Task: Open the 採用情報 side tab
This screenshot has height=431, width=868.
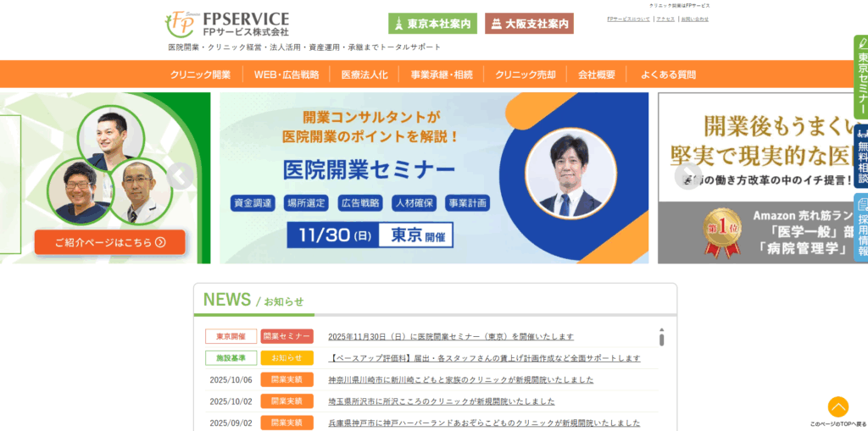Action: [x=861, y=228]
